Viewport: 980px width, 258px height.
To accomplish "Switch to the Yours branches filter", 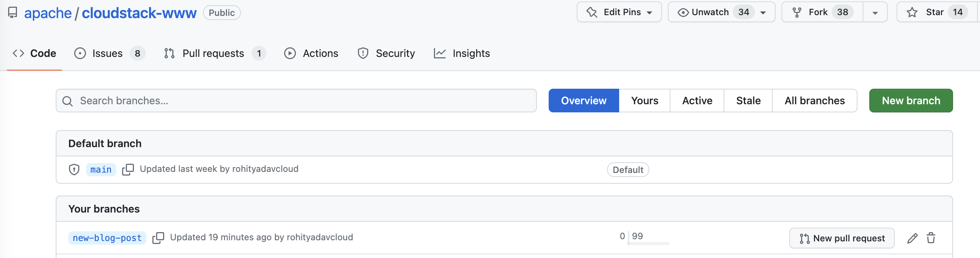I will (644, 101).
